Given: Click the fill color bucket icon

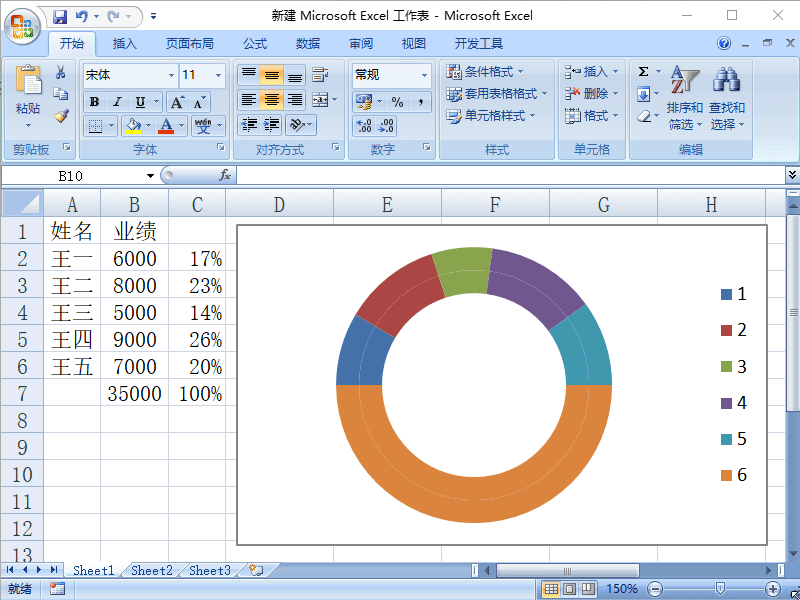Looking at the screenshot, I should 133,123.
